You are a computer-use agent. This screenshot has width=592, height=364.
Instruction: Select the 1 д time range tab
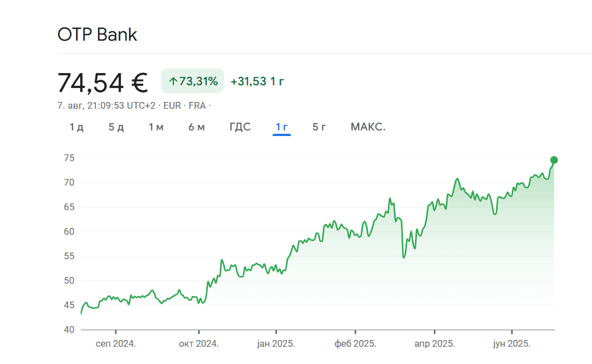[x=76, y=127]
